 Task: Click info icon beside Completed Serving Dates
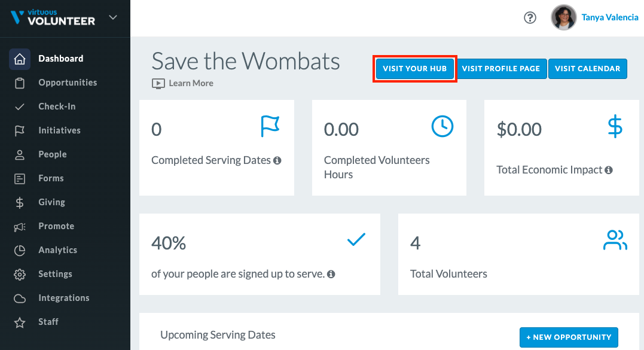pos(277,160)
